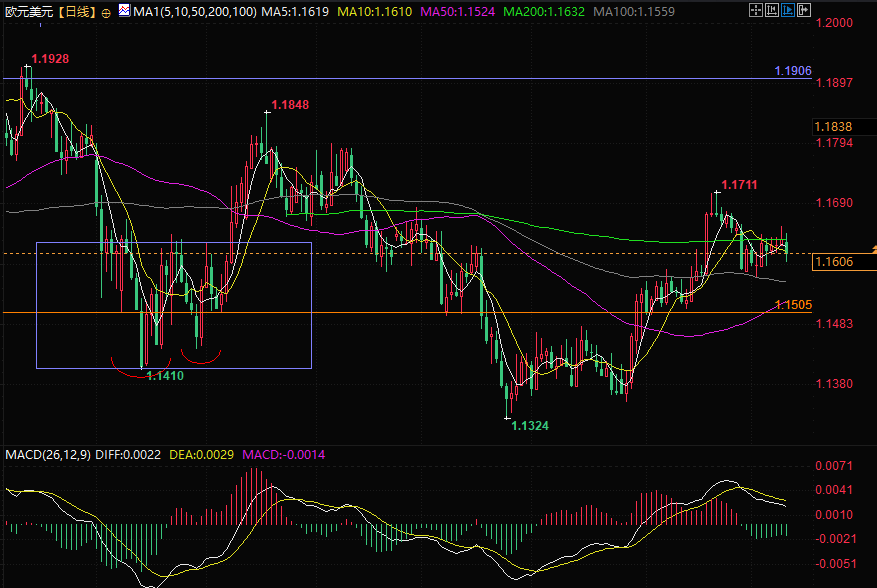Click the shift-chart-right arrow icon
877x588 pixels.
pyautogui.click(x=804, y=10)
